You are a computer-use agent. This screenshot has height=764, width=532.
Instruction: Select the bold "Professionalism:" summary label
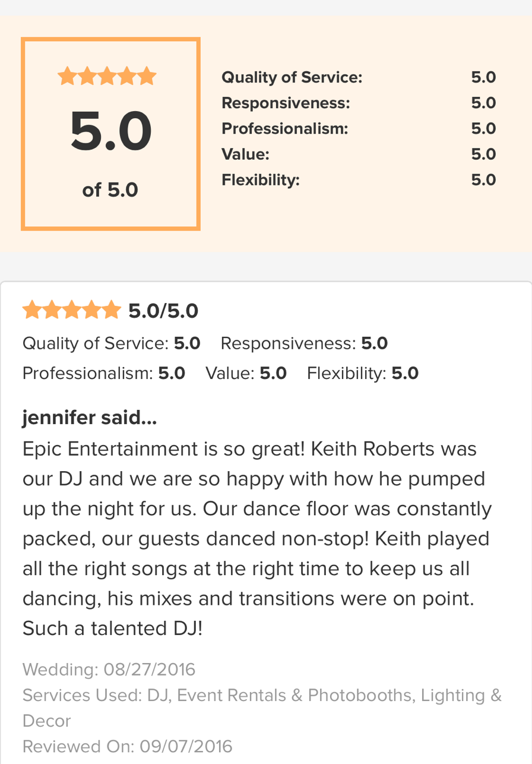pyautogui.click(x=284, y=128)
